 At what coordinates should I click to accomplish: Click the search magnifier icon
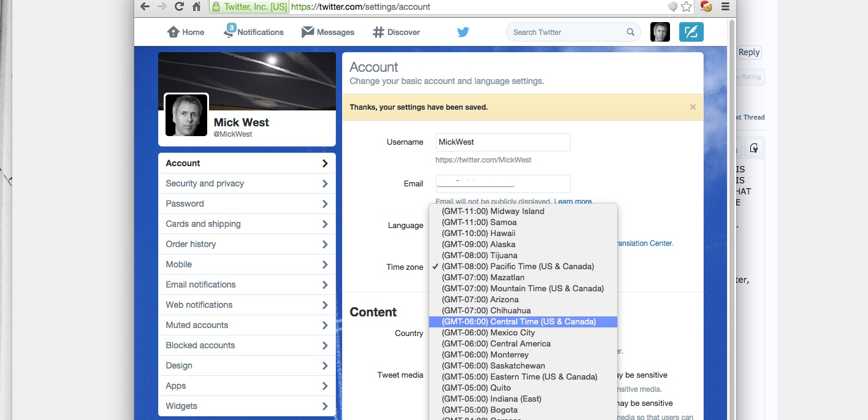point(630,32)
